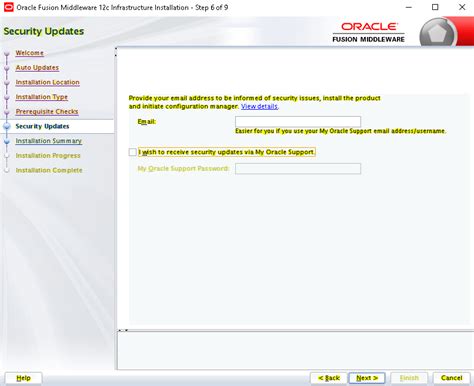Click the Back button
The width and height of the screenshot is (474, 386).
(329, 378)
